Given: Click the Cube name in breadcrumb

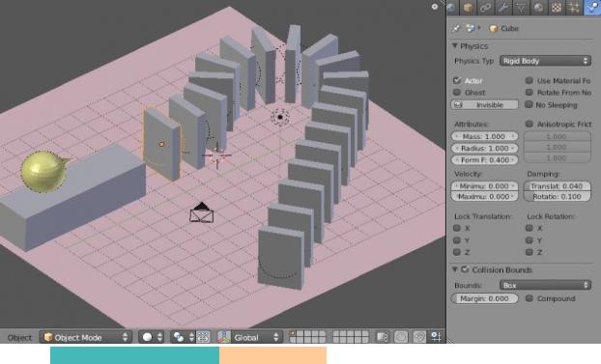Looking at the screenshot, I should (x=510, y=28).
